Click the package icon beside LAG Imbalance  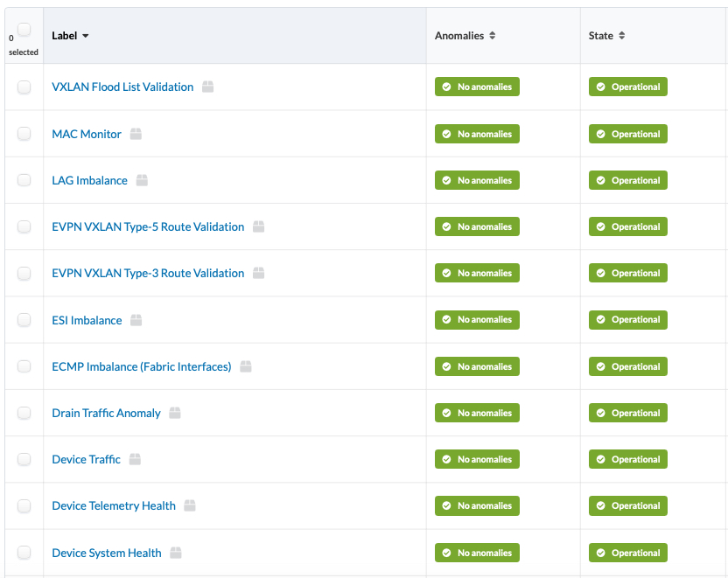(142, 180)
